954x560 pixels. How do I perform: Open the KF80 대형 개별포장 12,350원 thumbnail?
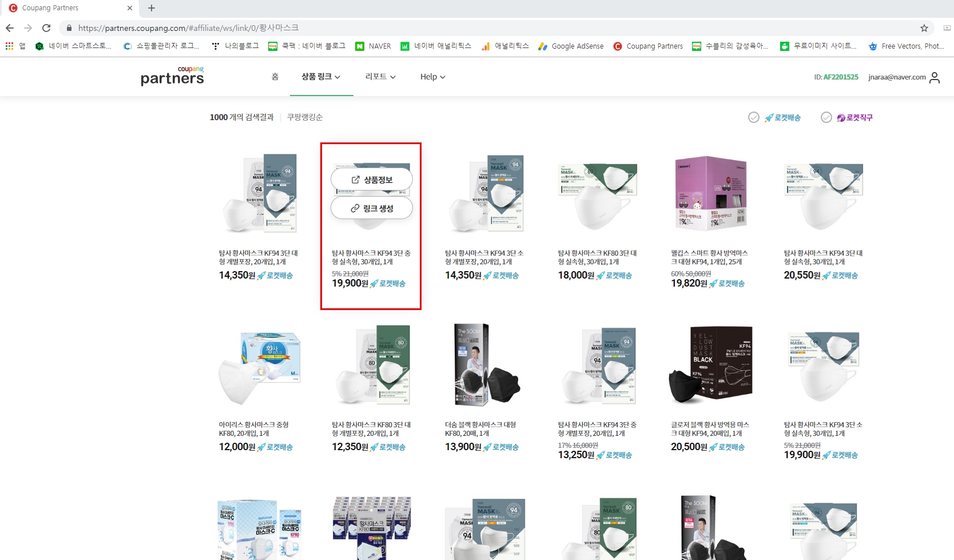coord(372,365)
